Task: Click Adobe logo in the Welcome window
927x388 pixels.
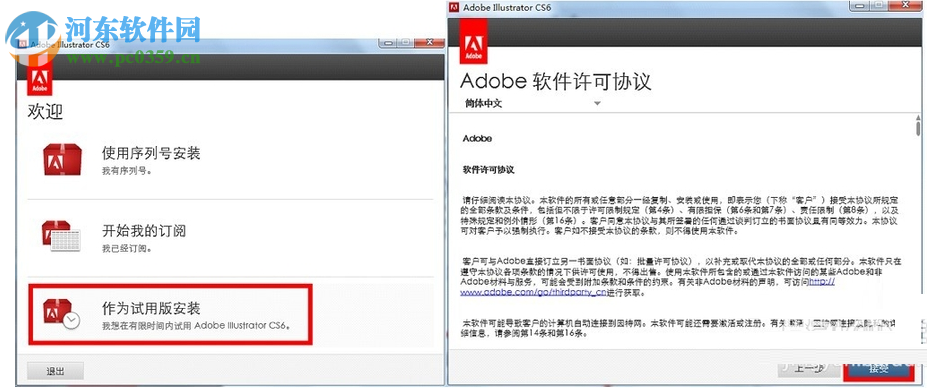Action: pos(40,79)
